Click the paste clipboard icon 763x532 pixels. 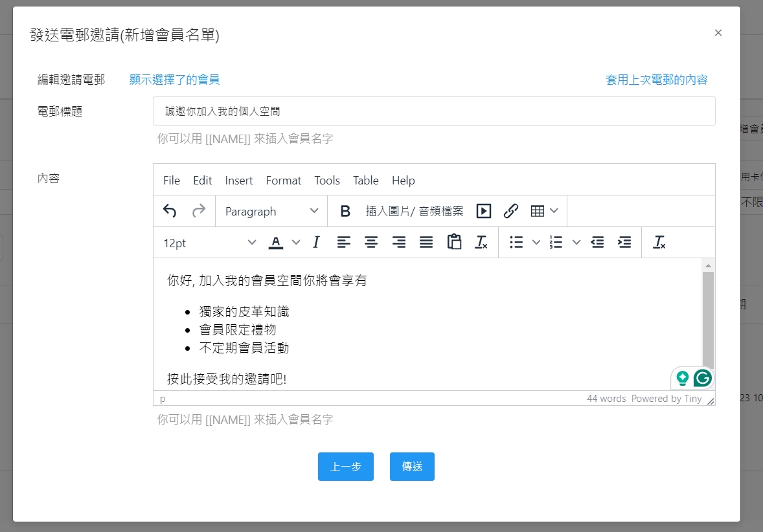coord(454,243)
